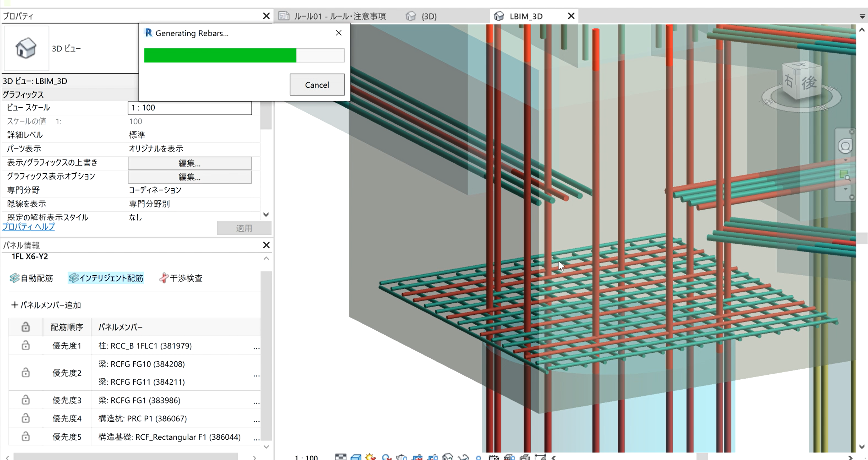Open the zoom options dropdown arrow
The image size is (868, 460).
[845, 190]
